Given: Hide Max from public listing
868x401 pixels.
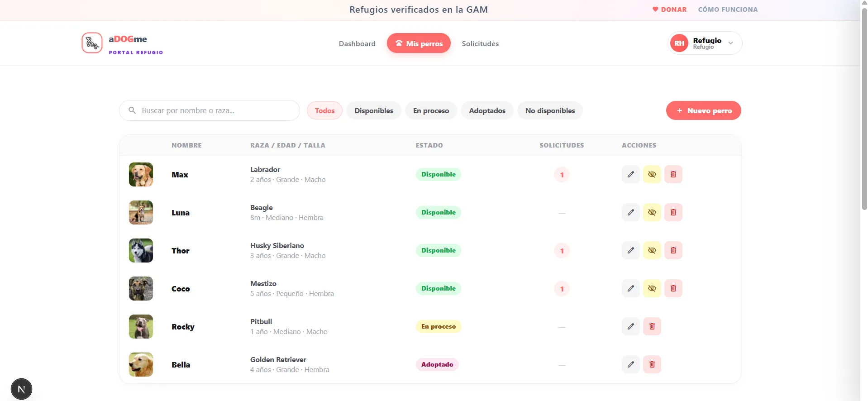Looking at the screenshot, I should click(x=652, y=174).
